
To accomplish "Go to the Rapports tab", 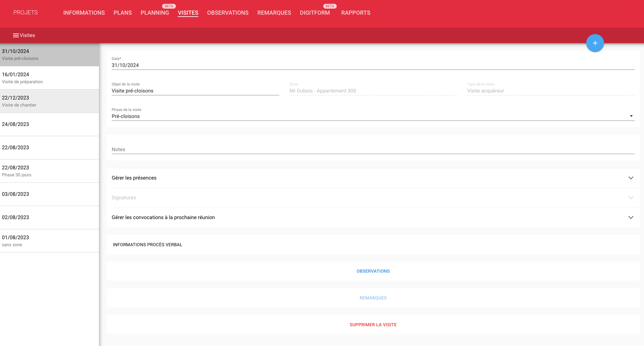I will [356, 13].
